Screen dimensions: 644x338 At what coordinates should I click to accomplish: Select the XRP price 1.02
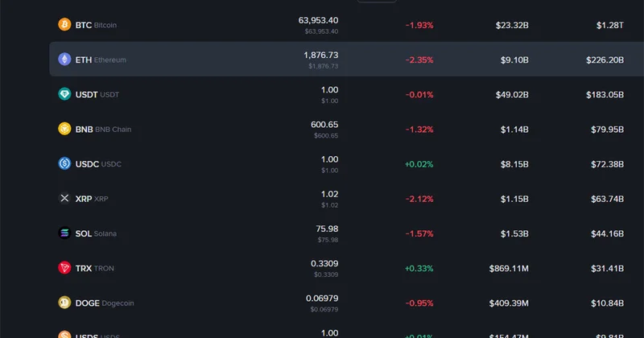pyautogui.click(x=330, y=194)
